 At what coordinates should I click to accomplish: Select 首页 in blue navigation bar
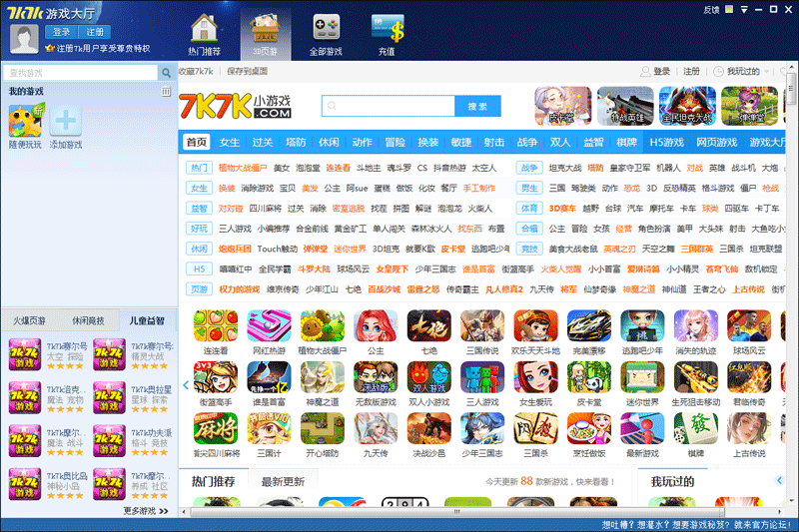196,142
